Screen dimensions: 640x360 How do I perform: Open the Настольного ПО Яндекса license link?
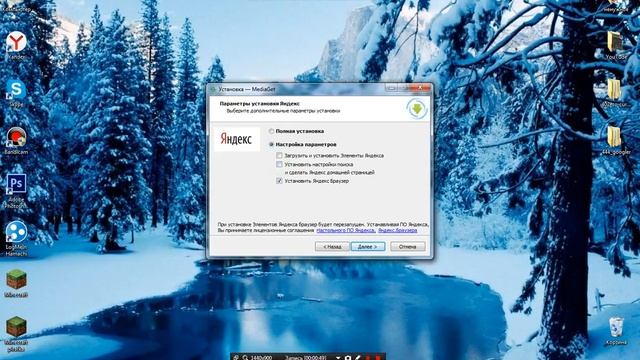tap(346, 231)
